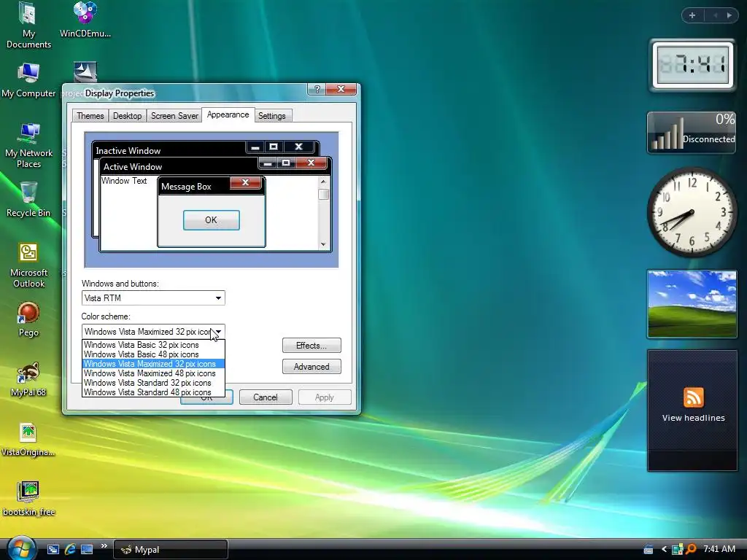Click preview scrollbar down arrow
Viewport: 747px width, 560px height.
(x=323, y=244)
